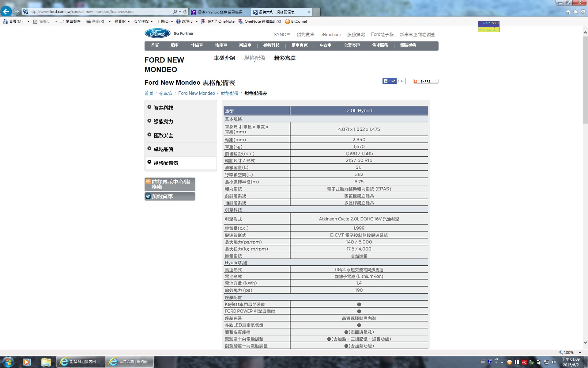Click inside the URL address field
588x368 pixels.
[x=100, y=12]
